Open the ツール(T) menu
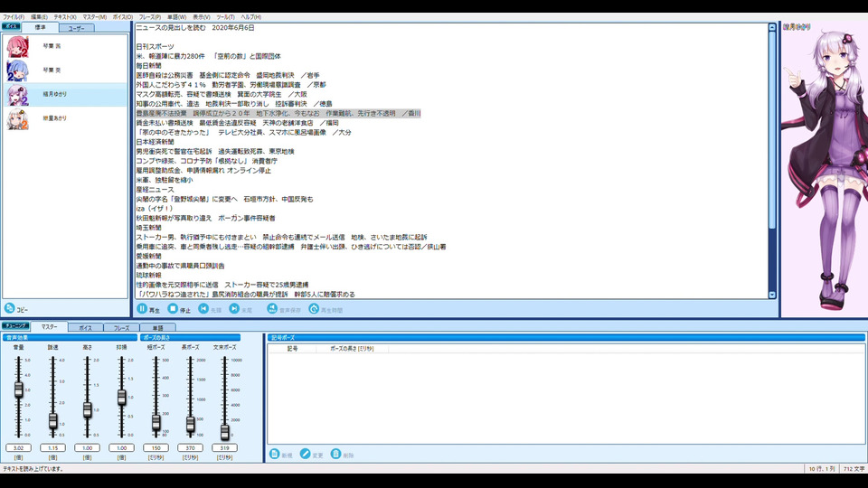Image resolution: width=868 pixels, height=488 pixels. pyautogui.click(x=225, y=17)
